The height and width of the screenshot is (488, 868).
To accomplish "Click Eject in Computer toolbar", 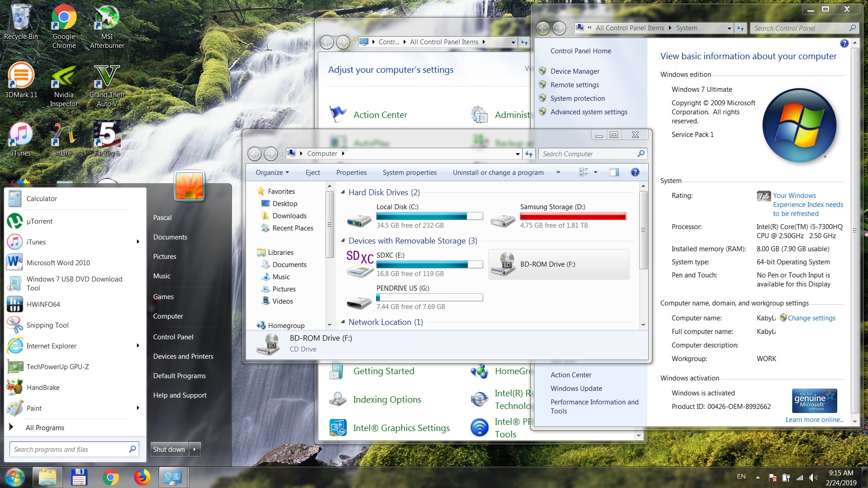I will pyautogui.click(x=312, y=172).
